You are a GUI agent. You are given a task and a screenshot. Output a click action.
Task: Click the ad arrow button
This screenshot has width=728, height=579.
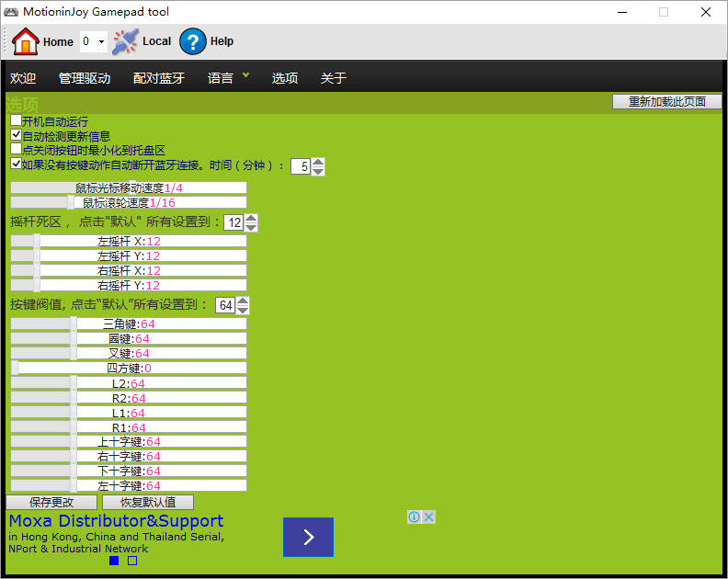pos(308,537)
